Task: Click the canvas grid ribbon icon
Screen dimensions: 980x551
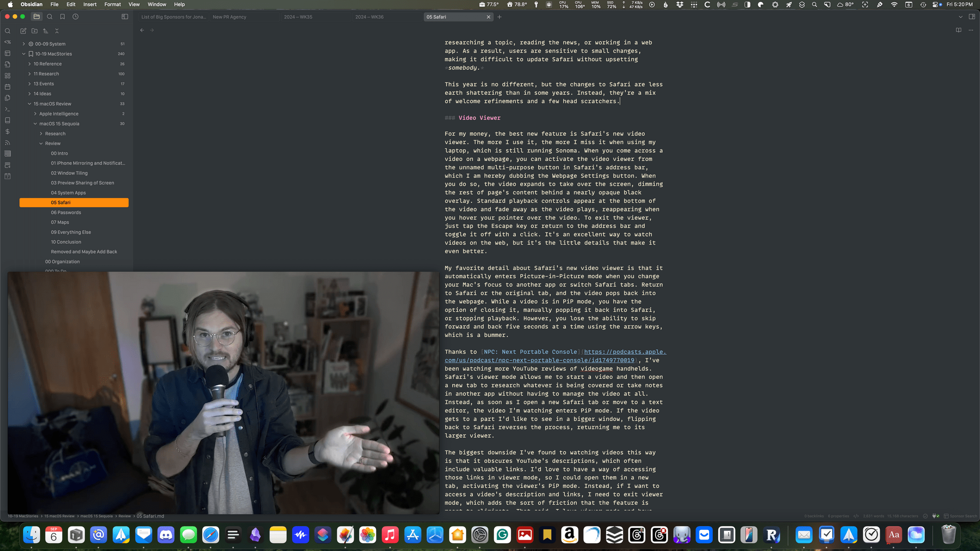Action: pyautogui.click(x=8, y=76)
